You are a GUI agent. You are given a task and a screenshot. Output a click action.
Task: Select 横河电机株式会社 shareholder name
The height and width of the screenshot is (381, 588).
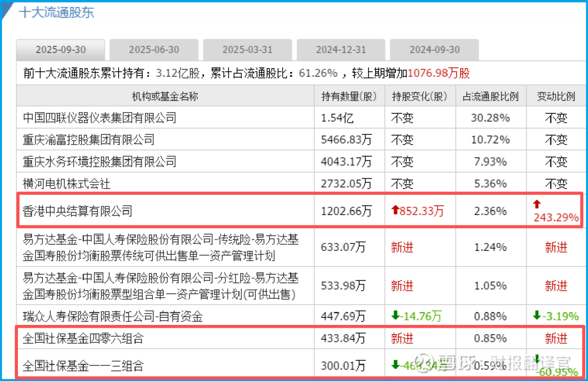pos(66,184)
